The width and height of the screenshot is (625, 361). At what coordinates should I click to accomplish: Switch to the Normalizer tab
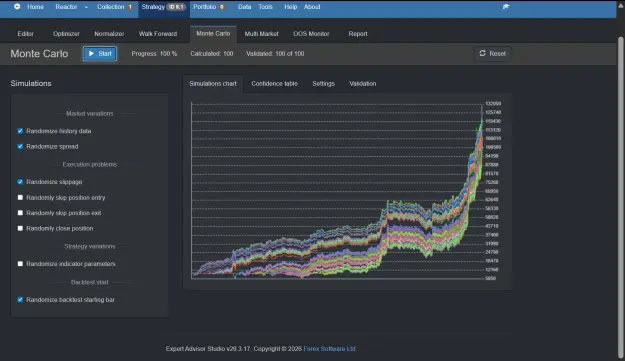pos(109,34)
